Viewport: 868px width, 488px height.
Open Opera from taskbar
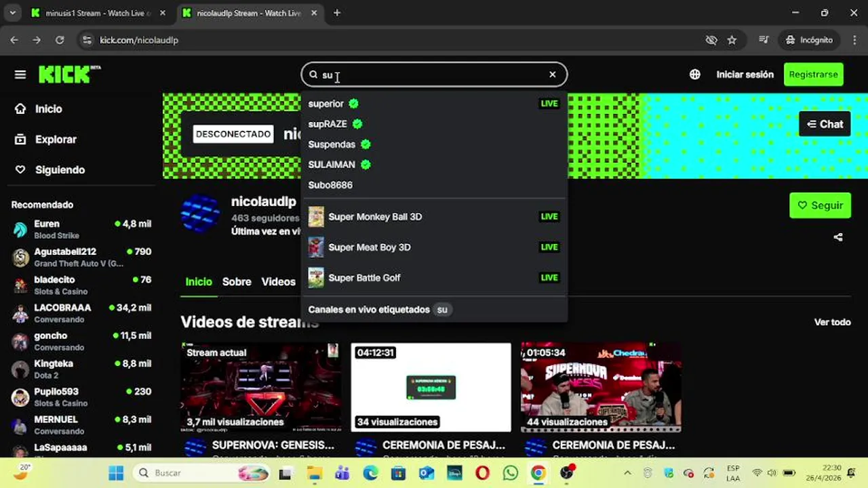click(x=482, y=473)
